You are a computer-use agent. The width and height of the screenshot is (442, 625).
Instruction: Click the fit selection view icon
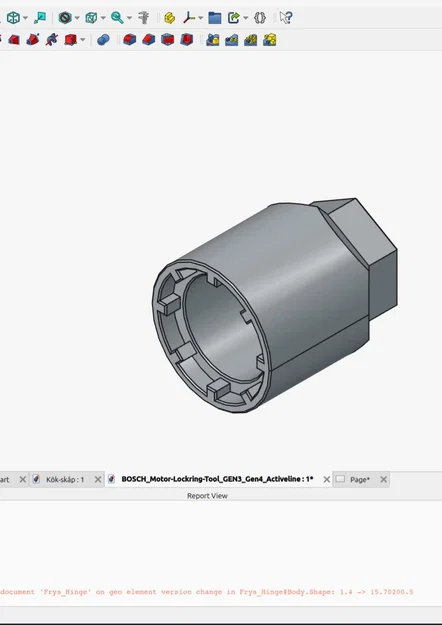pyautogui.click(x=40, y=18)
